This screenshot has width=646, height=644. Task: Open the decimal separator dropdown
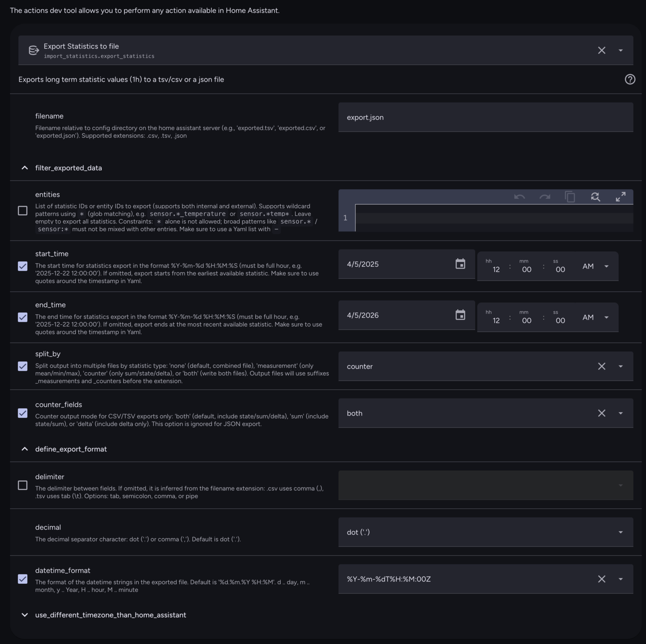[x=620, y=532]
